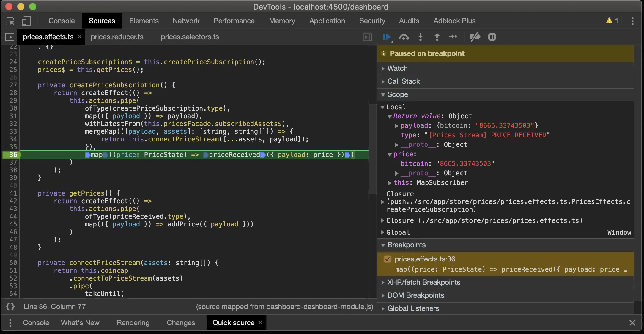Viewport: 644px width, 334px height.
Task: Switch to the Network tab
Action: 186,21
